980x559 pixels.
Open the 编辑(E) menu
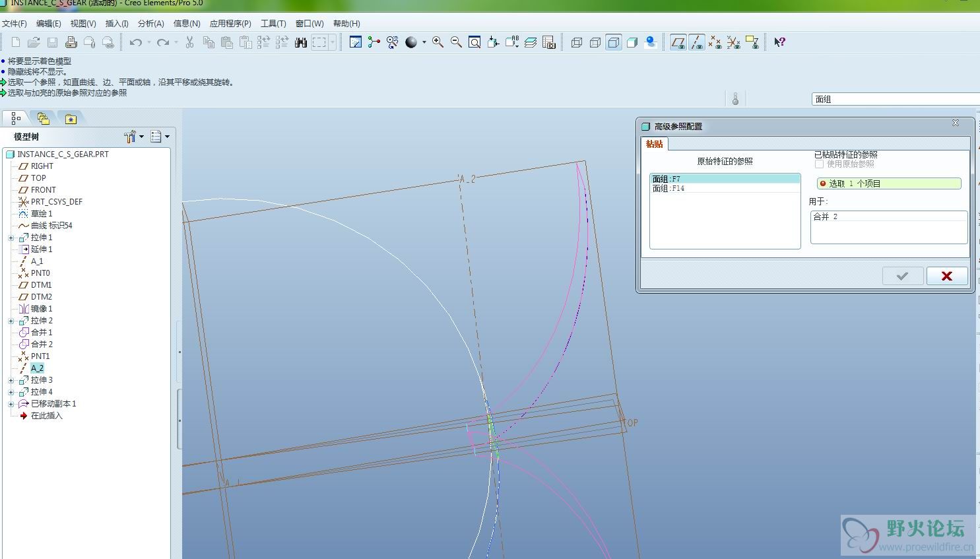tap(48, 24)
